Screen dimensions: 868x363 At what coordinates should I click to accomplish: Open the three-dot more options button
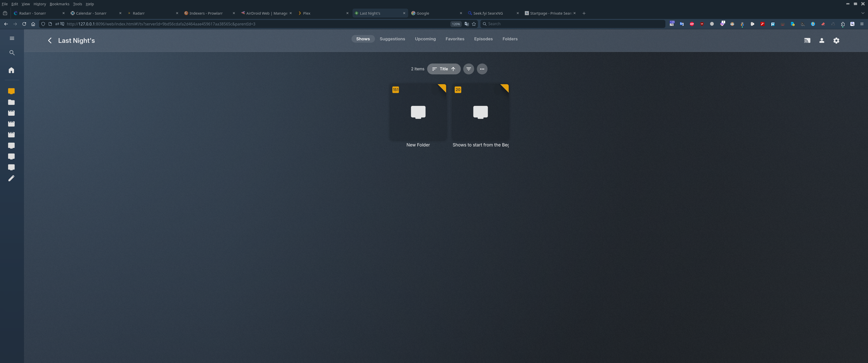(x=482, y=69)
